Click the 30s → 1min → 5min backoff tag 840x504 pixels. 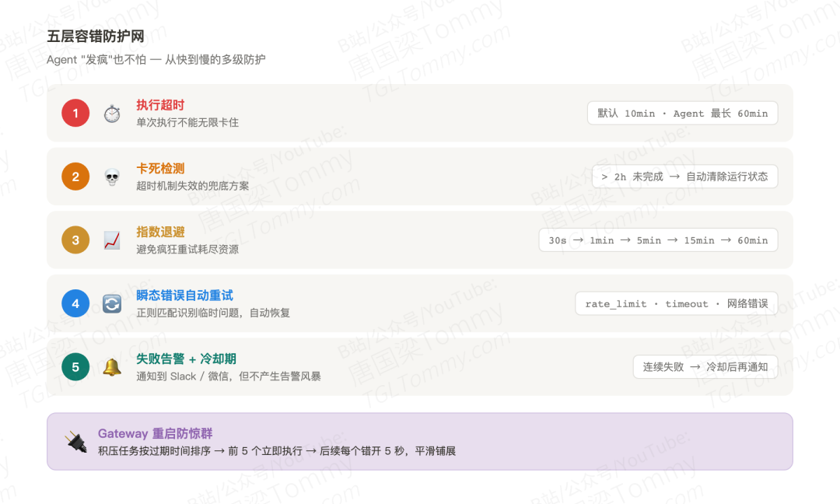coord(658,240)
